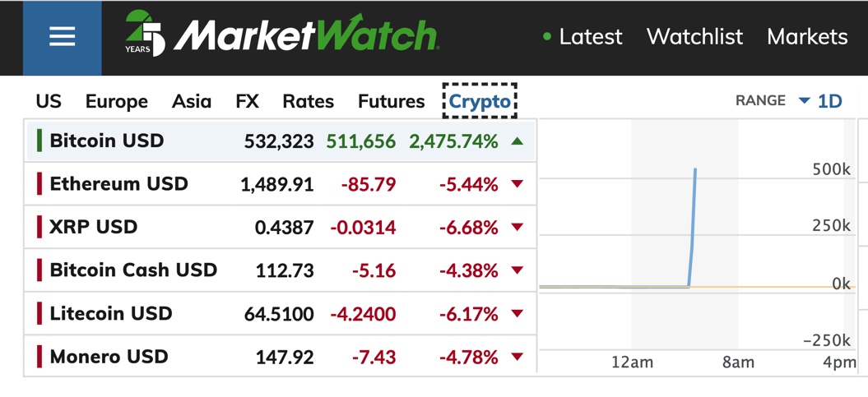Open the hamburger menu button
This screenshot has width=868, height=397.
[x=63, y=37]
